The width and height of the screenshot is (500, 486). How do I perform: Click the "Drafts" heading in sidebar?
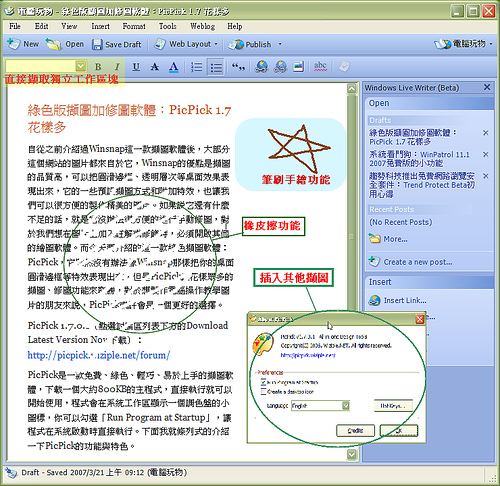click(x=380, y=120)
